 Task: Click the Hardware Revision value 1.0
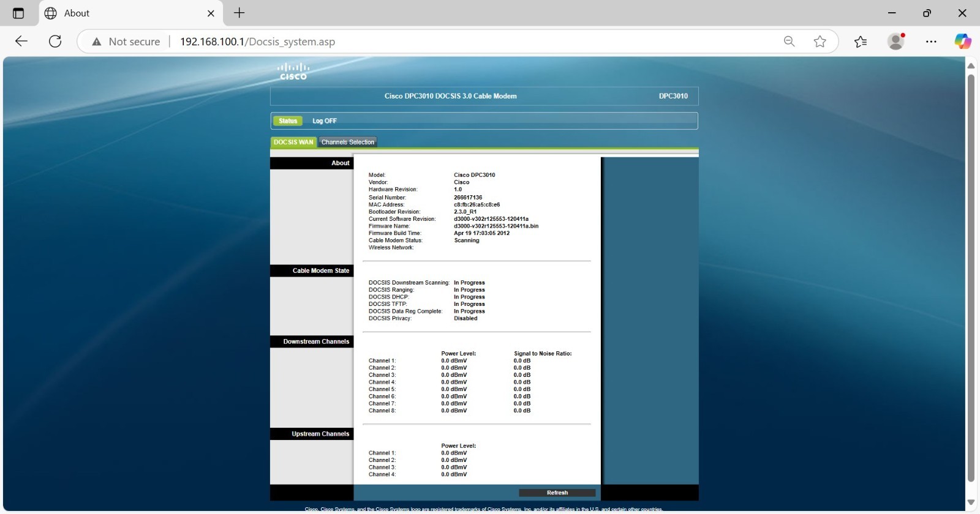tap(458, 190)
